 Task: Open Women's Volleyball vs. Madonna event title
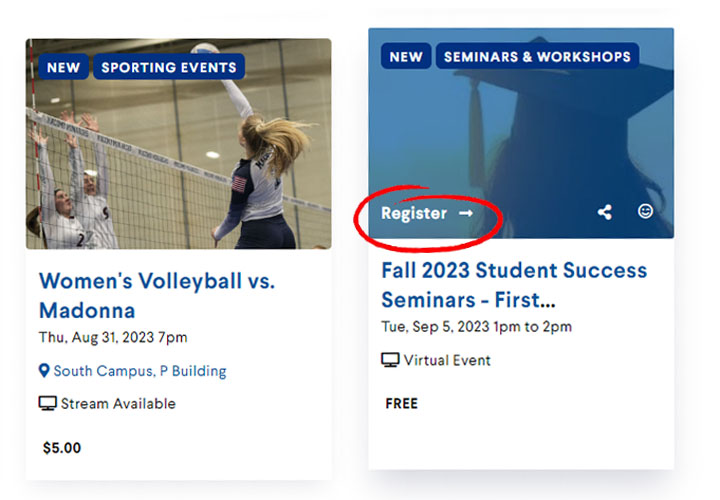tap(157, 295)
